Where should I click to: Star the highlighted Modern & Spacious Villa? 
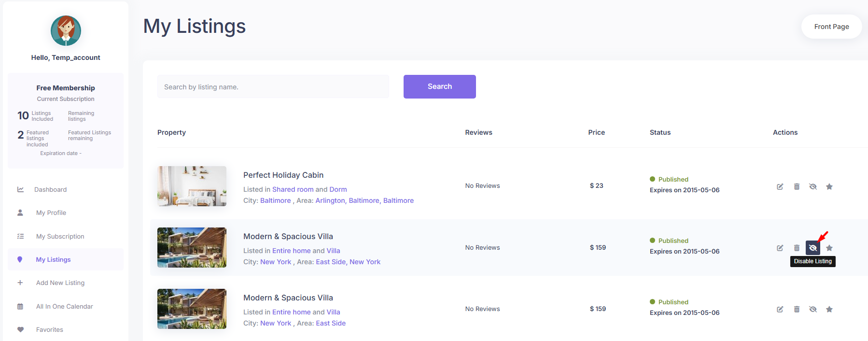[x=829, y=248]
